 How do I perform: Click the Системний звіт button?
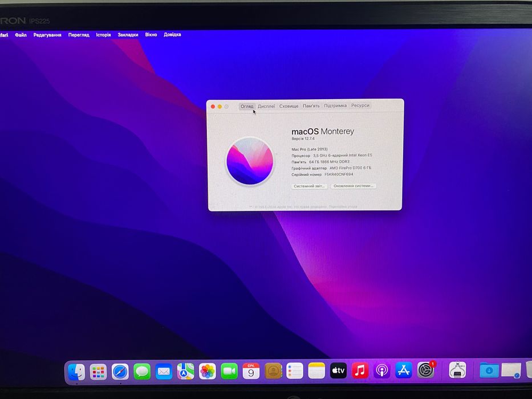[x=309, y=186]
